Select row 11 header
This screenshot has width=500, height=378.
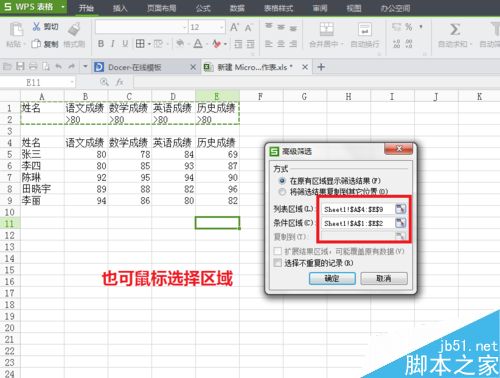click(x=10, y=223)
